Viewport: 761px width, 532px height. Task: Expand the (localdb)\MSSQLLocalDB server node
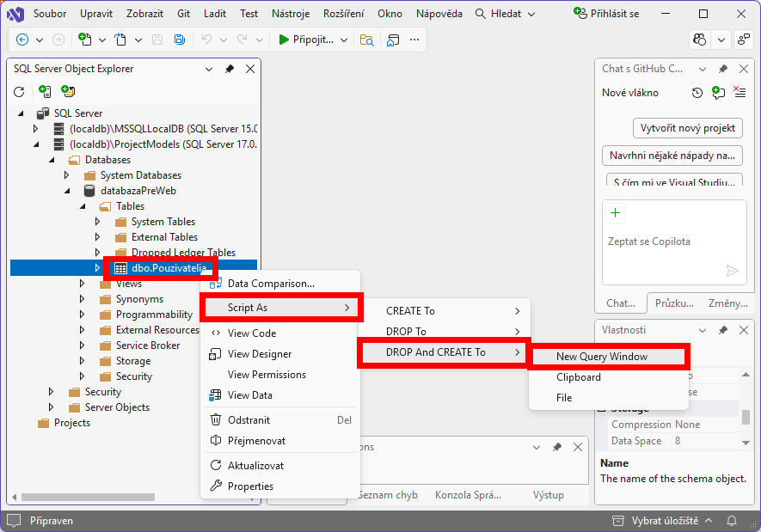35,129
